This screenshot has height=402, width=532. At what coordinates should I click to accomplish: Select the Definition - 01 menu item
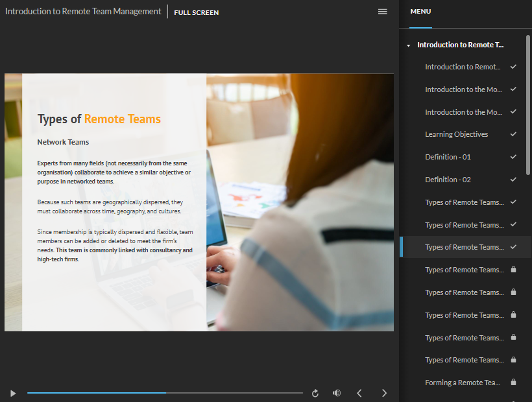[x=448, y=157]
